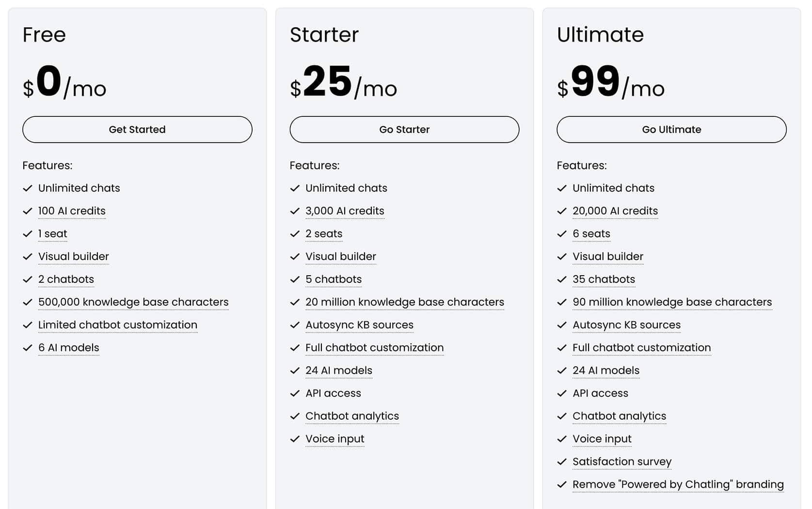Image resolution: width=812 pixels, height=509 pixels.
Task: Click the Go Ultimate button
Action: click(x=671, y=130)
